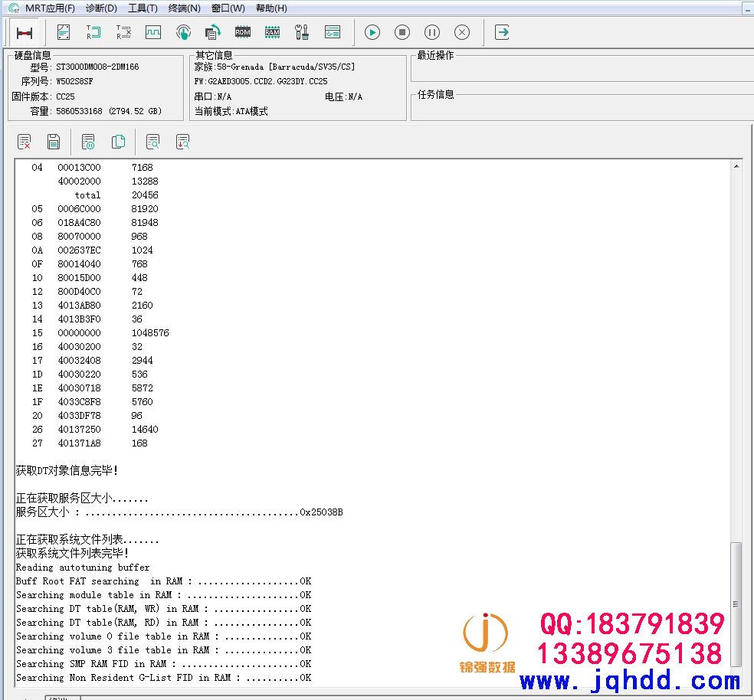
Task: Click log row 26 address 40137250
Action: point(80,430)
